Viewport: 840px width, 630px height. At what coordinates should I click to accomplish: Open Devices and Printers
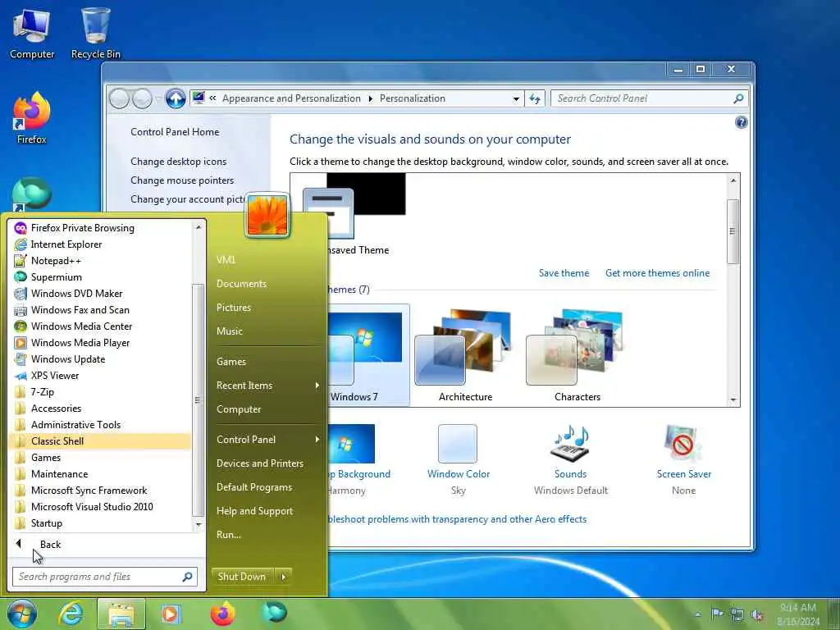[260, 463]
